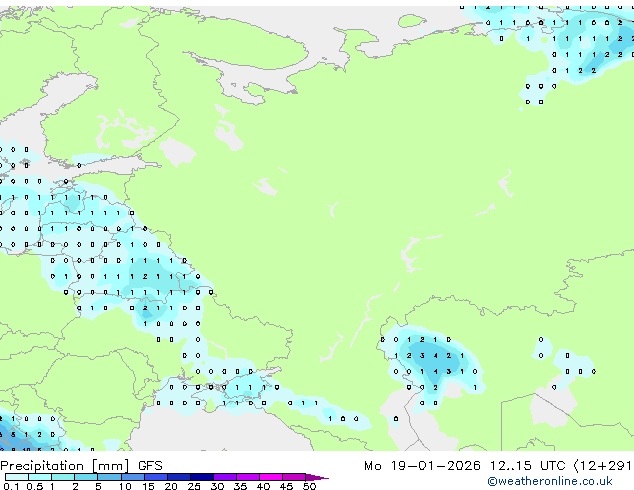
Task: Pick the 45–50 mm legend swatch
Action: click(x=294, y=477)
